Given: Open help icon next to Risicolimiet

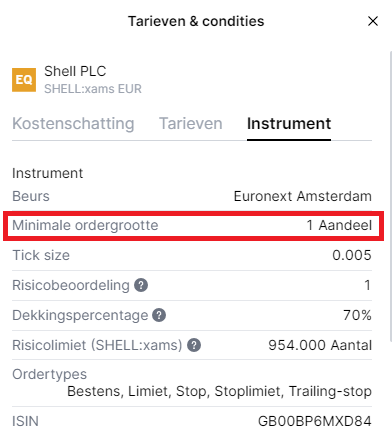Looking at the screenshot, I should (x=194, y=345).
